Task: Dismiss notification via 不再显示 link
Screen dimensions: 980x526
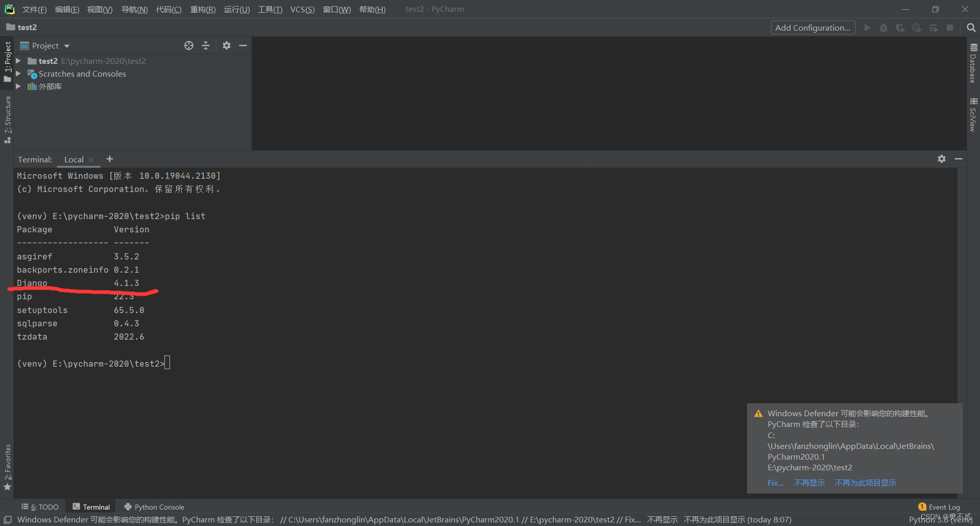Action: (809, 482)
